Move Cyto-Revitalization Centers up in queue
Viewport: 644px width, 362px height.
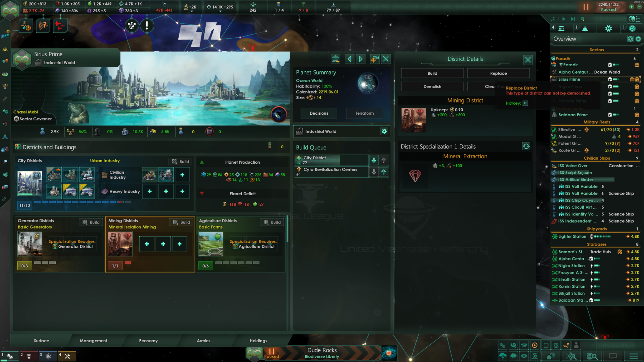click(384, 172)
